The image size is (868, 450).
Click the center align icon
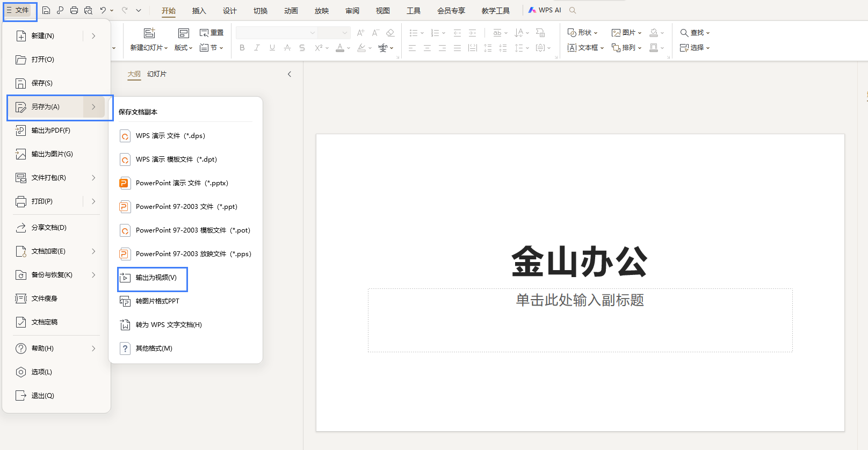coord(427,48)
